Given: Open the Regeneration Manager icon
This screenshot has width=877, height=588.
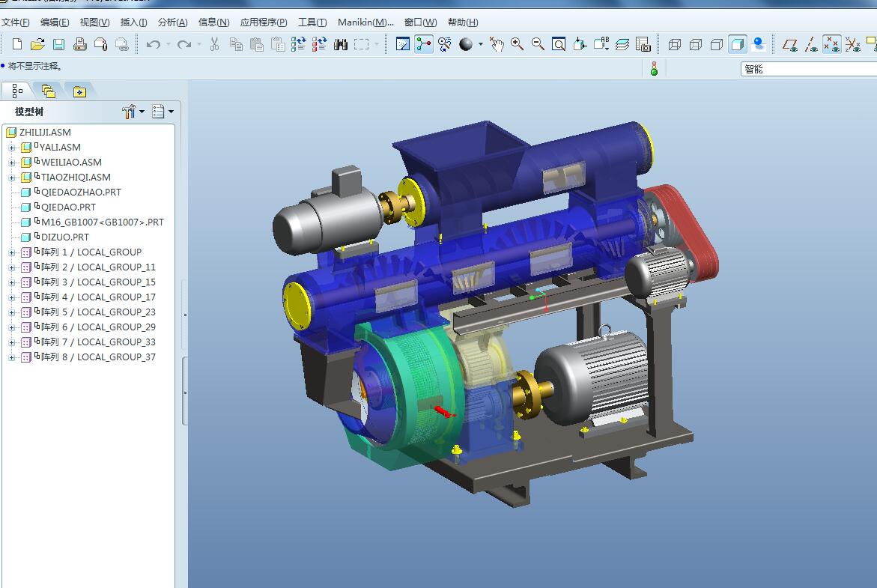Looking at the screenshot, I should 319,44.
